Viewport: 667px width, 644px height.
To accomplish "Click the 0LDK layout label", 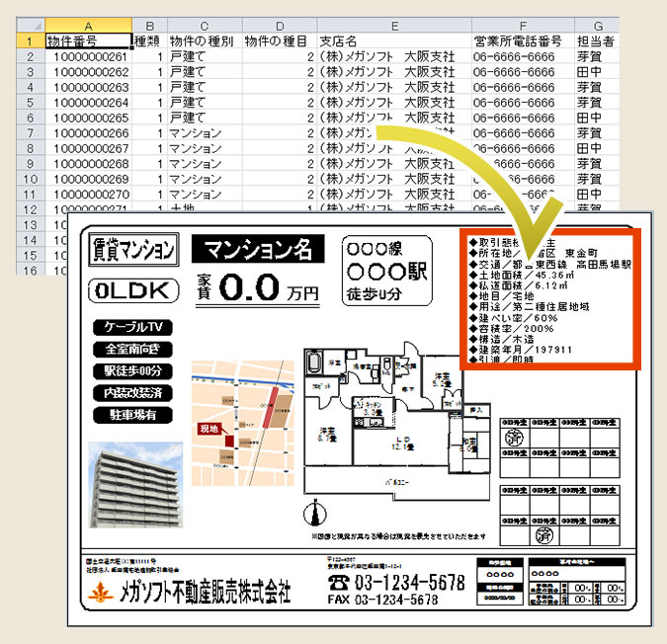I will pos(133,289).
